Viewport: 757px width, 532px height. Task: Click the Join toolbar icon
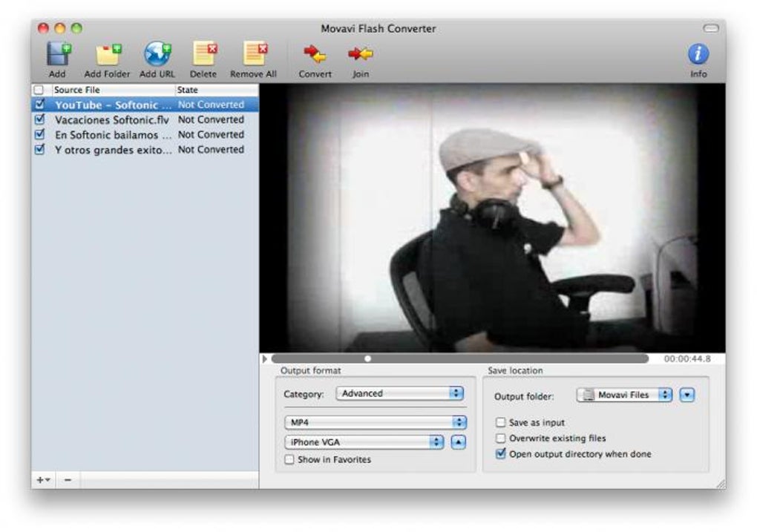(x=361, y=54)
